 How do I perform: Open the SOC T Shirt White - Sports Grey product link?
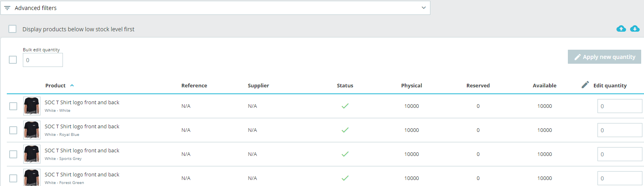point(82,151)
